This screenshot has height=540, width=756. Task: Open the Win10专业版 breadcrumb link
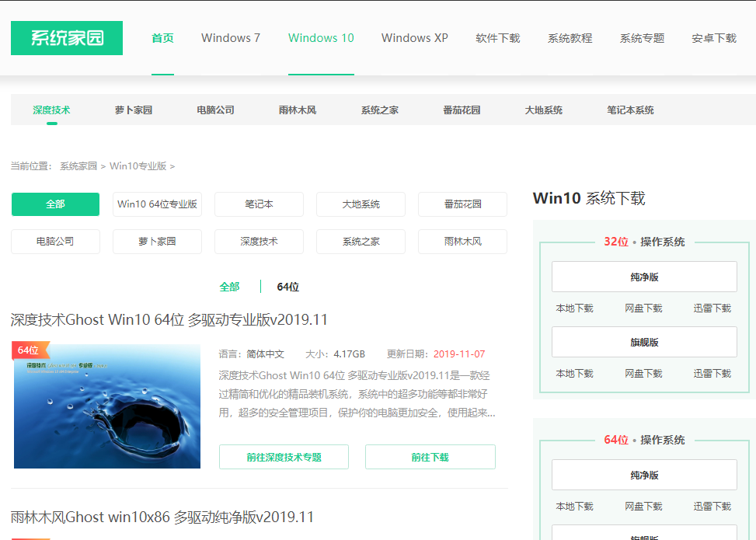138,165
